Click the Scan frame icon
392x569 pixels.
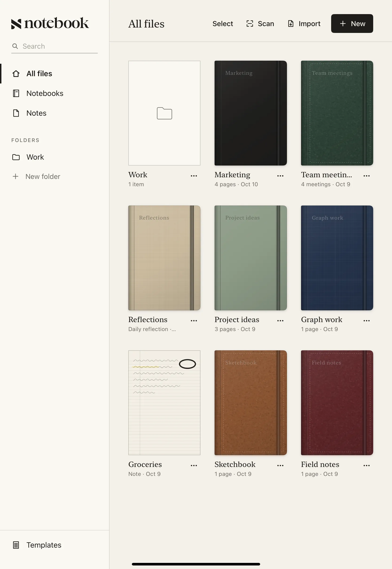(250, 24)
